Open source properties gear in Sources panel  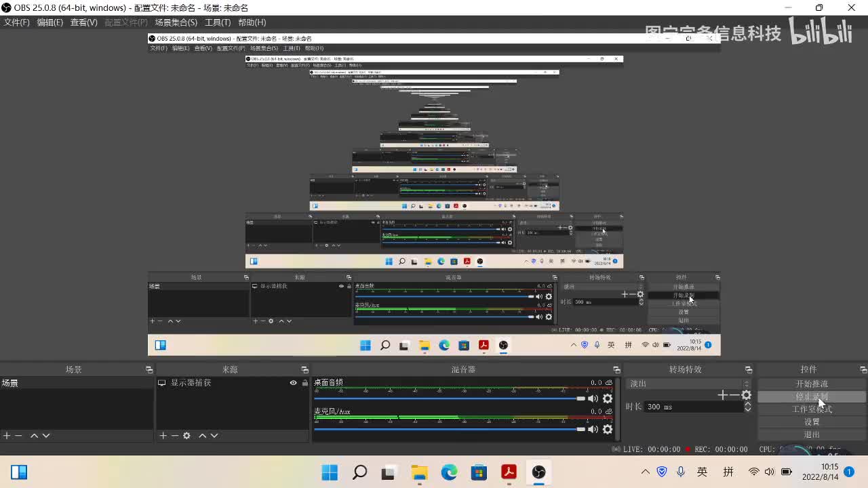pyautogui.click(x=186, y=436)
